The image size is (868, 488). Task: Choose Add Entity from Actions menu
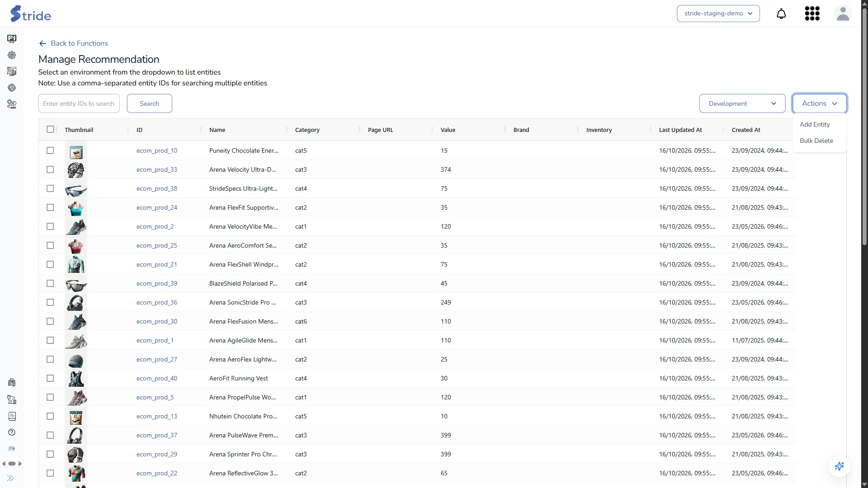[x=815, y=124]
